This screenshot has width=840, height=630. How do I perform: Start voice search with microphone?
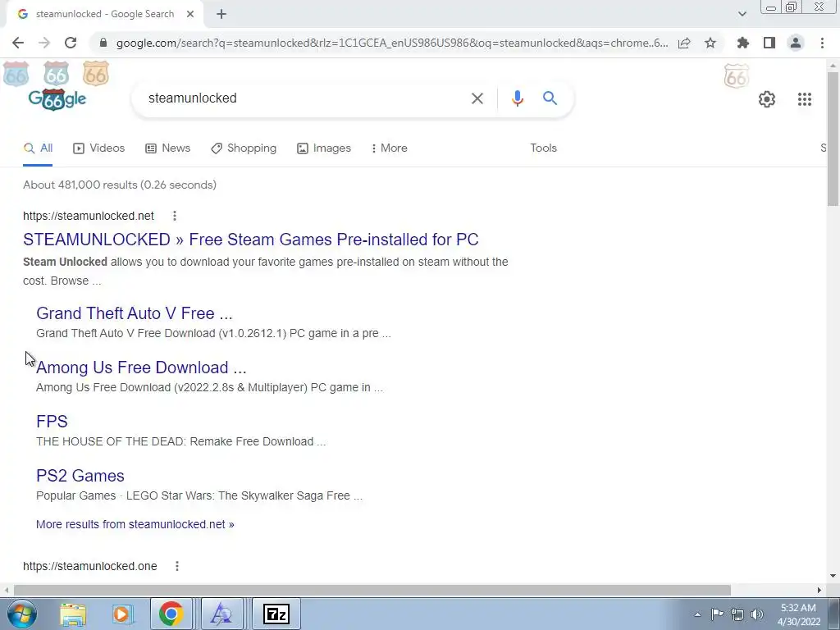tap(517, 98)
